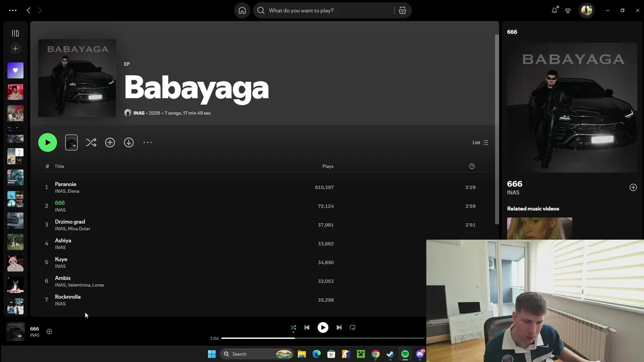Skip to the previous track
The height and width of the screenshot is (362, 644).
coord(307,327)
